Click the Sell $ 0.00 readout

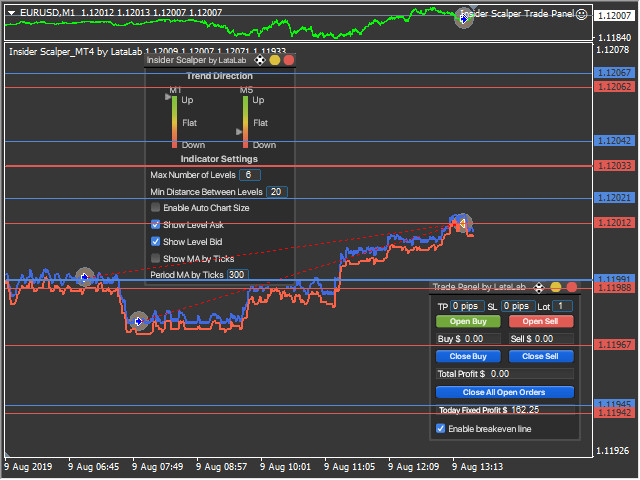(x=541, y=339)
